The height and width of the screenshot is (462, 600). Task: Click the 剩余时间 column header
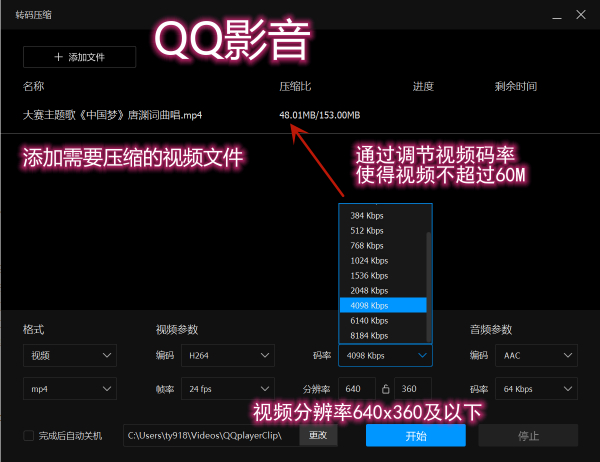515,86
